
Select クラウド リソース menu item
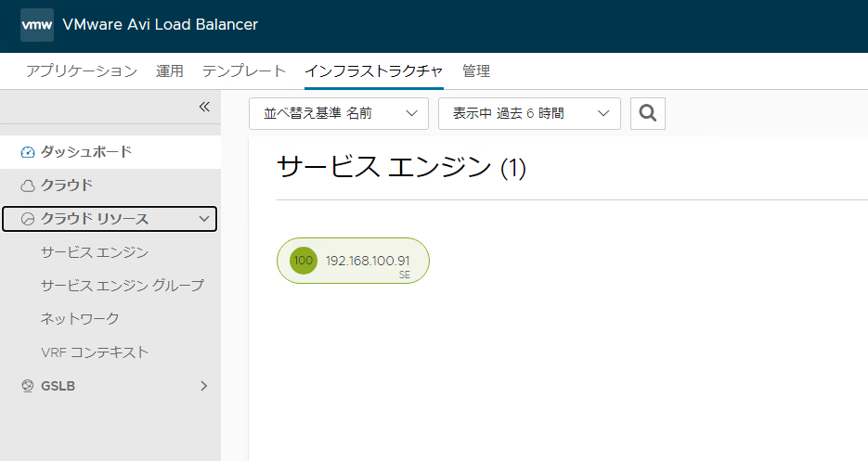110,219
